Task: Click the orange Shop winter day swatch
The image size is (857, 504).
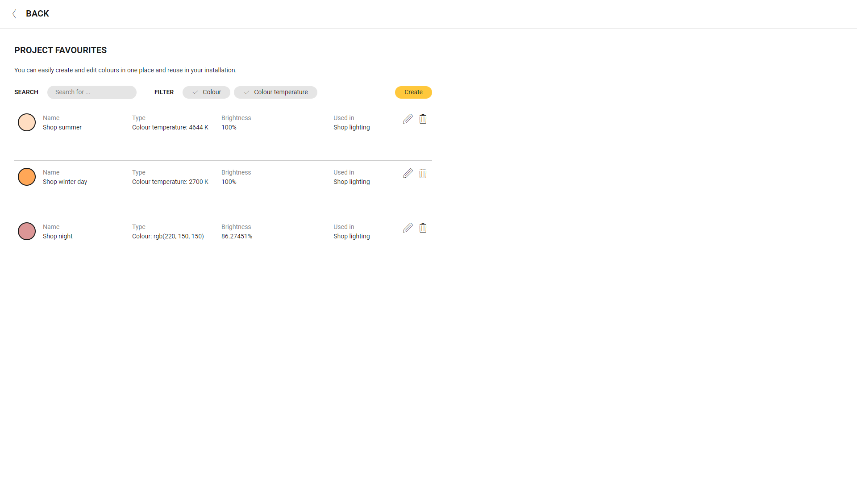Action: click(27, 177)
